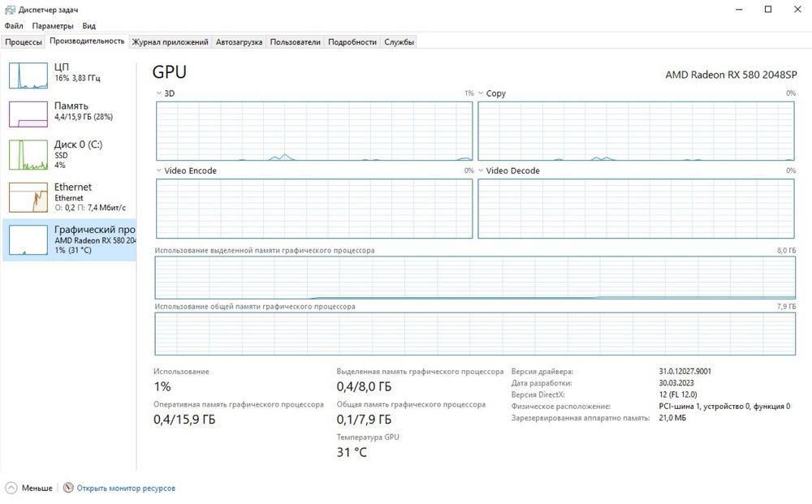812x504 pixels.
Task: Open the Параметры menu
Action: [53, 25]
